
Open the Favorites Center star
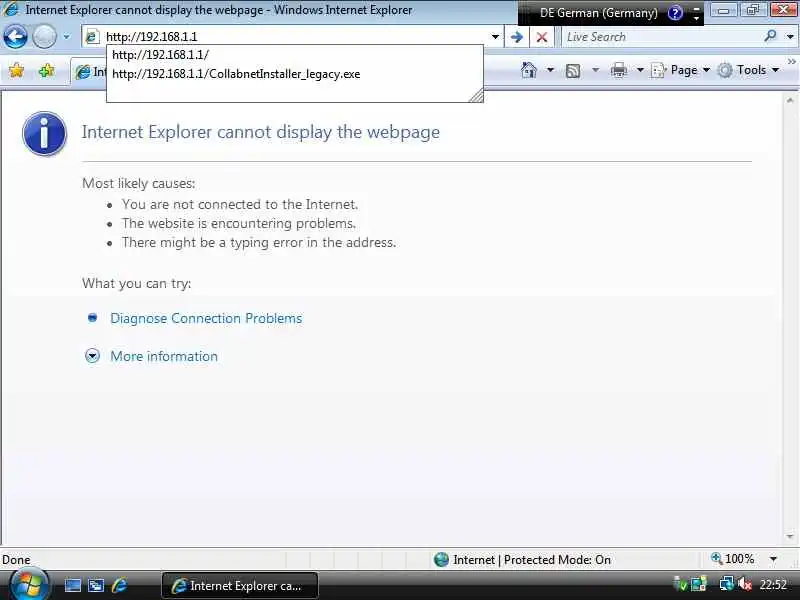[x=16, y=70]
